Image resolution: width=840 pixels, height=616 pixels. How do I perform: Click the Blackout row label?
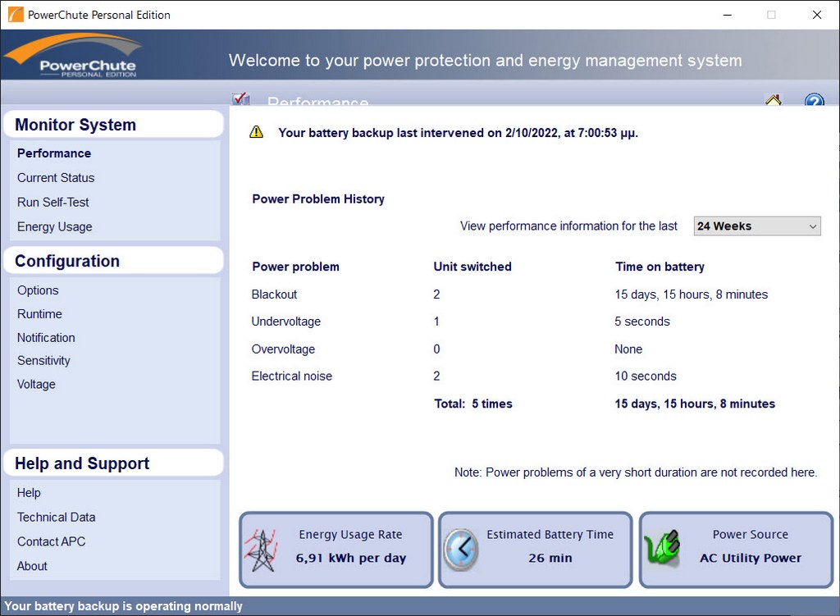[274, 294]
